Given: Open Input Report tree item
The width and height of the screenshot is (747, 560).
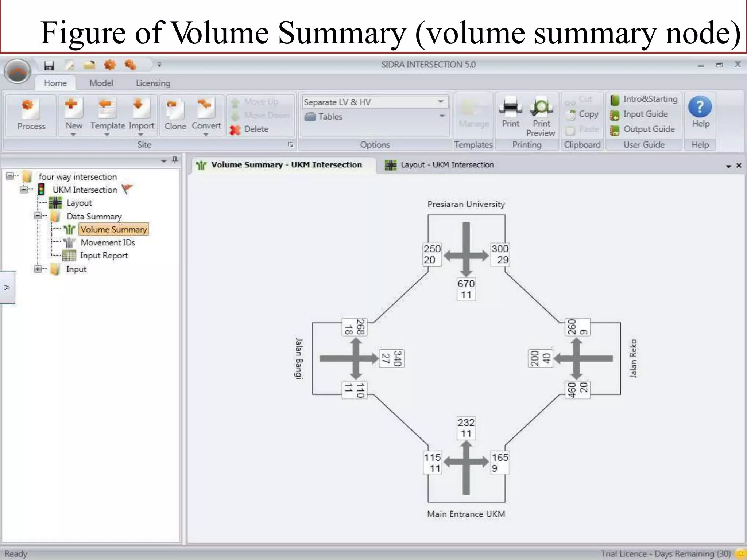Looking at the screenshot, I should pyautogui.click(x=104, y=256).
